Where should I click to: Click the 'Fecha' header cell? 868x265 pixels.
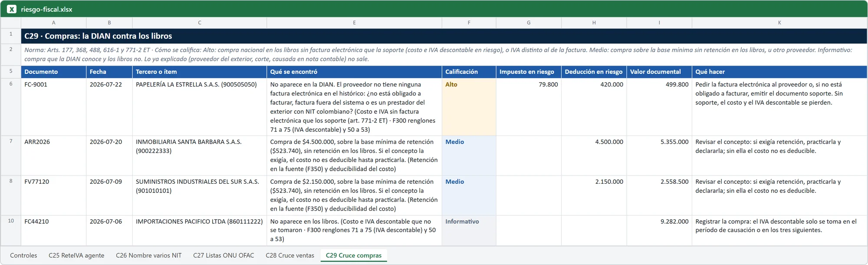pyautogui.click(x=109, y=72)
